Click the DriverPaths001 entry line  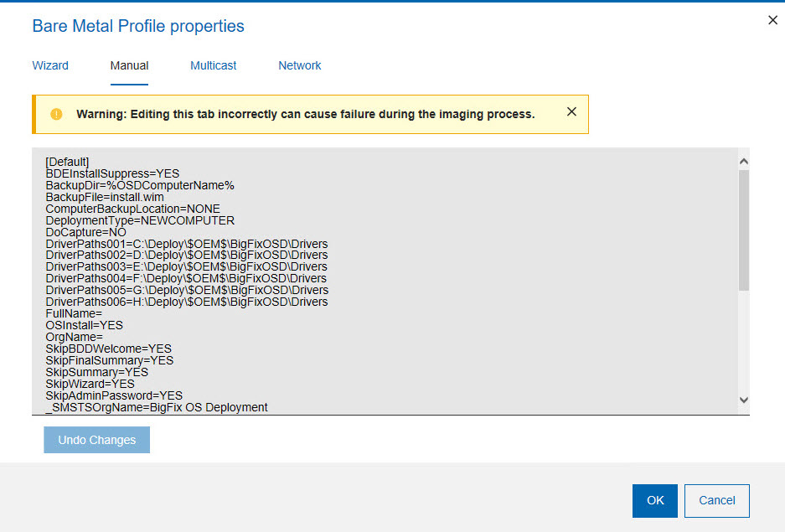point(186,244)
